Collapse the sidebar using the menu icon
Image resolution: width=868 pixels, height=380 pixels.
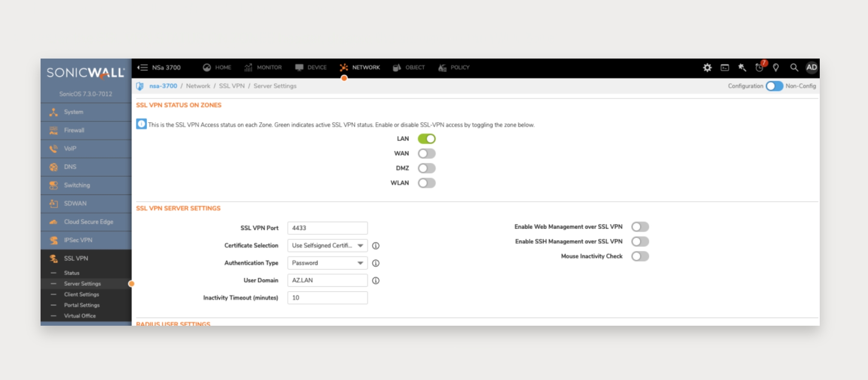(x=142, y=68)
